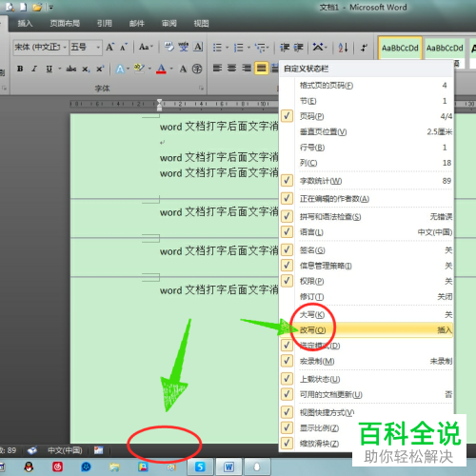Click the enclosed characters icon
This screenshot has width=476, height=476.
[197, 69]
